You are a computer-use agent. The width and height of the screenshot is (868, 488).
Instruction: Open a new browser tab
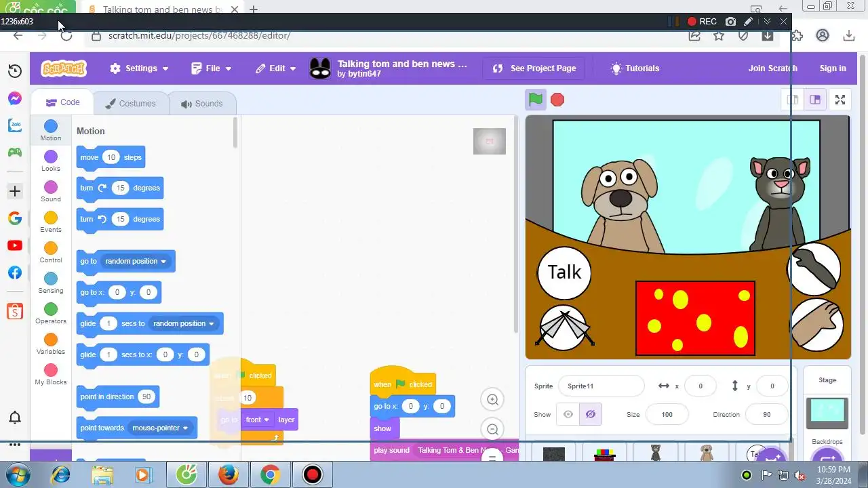(254, 9)
